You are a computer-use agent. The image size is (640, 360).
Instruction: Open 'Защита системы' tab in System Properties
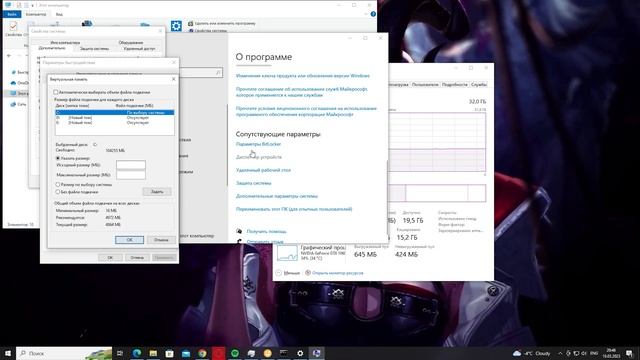[94, 49]
